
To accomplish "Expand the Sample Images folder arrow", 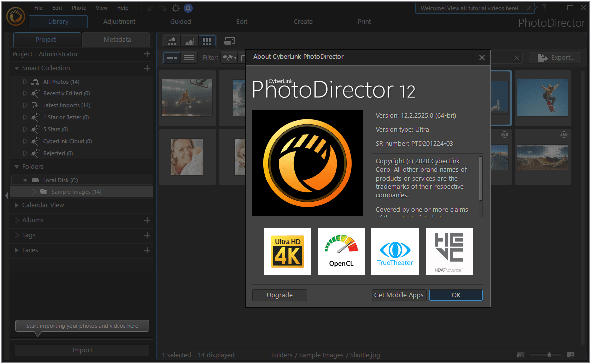I will [x=33, y=192].
